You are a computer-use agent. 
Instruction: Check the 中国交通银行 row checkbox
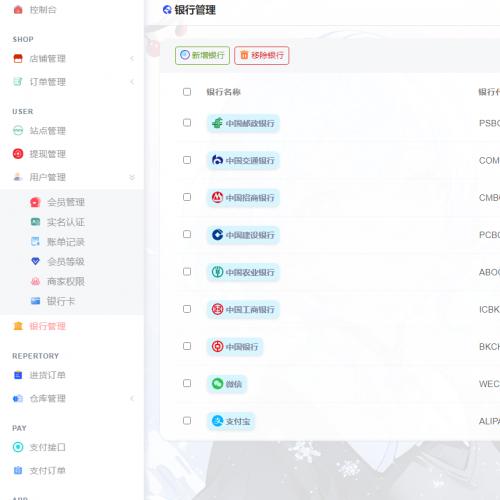pos(187,160)
